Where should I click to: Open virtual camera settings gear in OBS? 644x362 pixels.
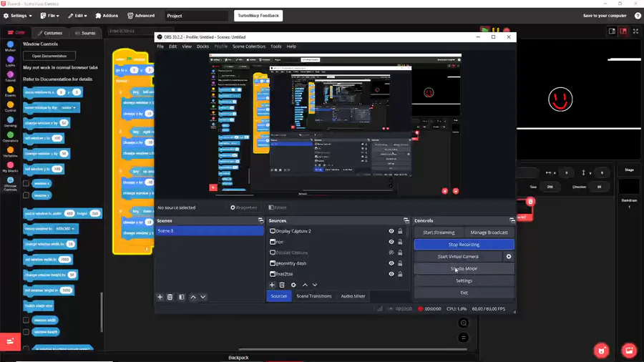[509, 257]
